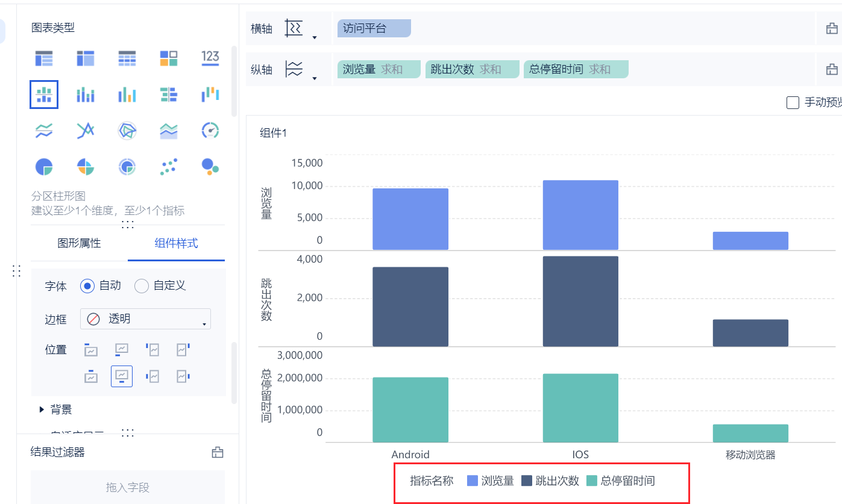Place legend right of chart, top-aligned
The image size is (842, 504).
pos(183,350)
